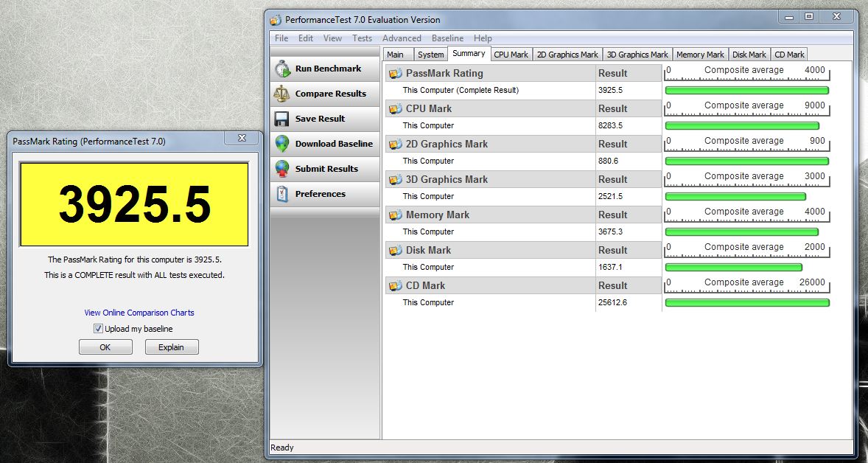Viewport: 868px width, 463px height.
Task: Switch to the CD Mark tab
Action: (789, 55)
